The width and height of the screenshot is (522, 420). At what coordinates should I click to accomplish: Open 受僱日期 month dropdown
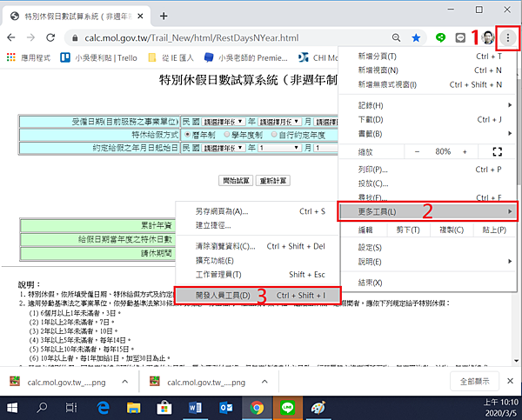pos(279,122)
